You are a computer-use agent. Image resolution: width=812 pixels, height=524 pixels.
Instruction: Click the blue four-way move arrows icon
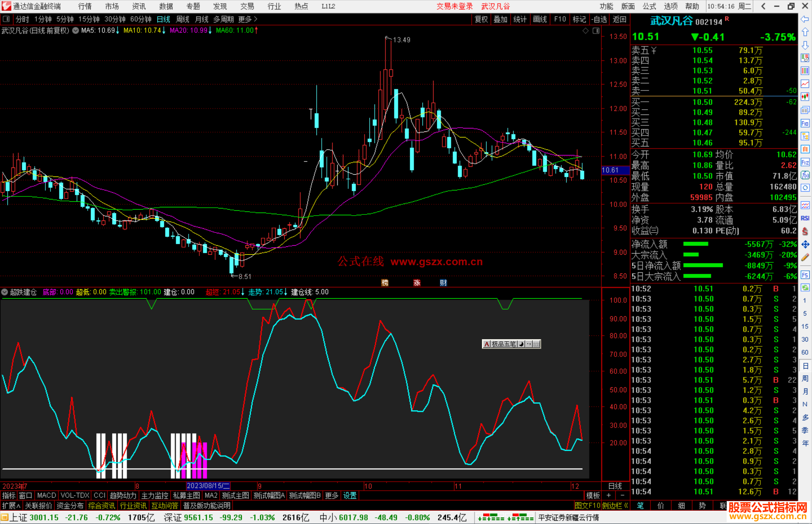tap(805, 245)
